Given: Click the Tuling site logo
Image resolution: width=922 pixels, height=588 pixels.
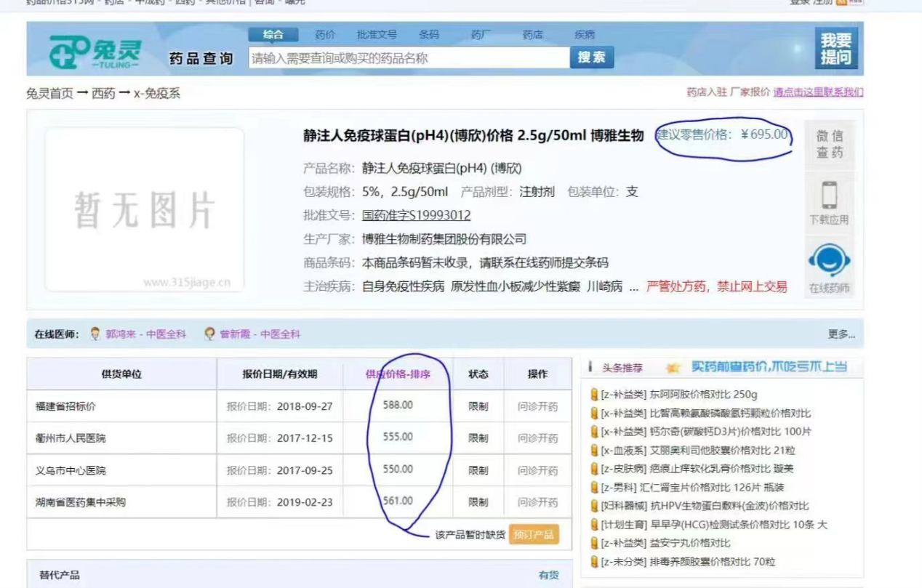Looking at the screenshot, I should 95,52.
